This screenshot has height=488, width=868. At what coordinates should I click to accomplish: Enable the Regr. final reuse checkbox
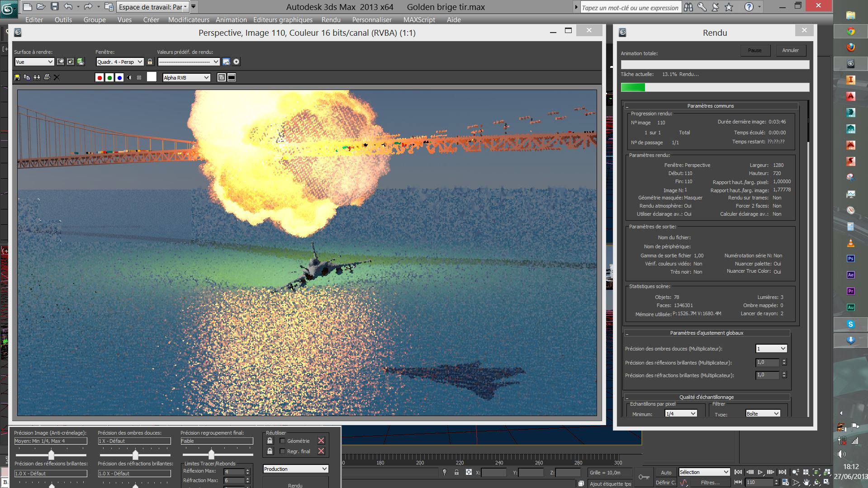283,451
